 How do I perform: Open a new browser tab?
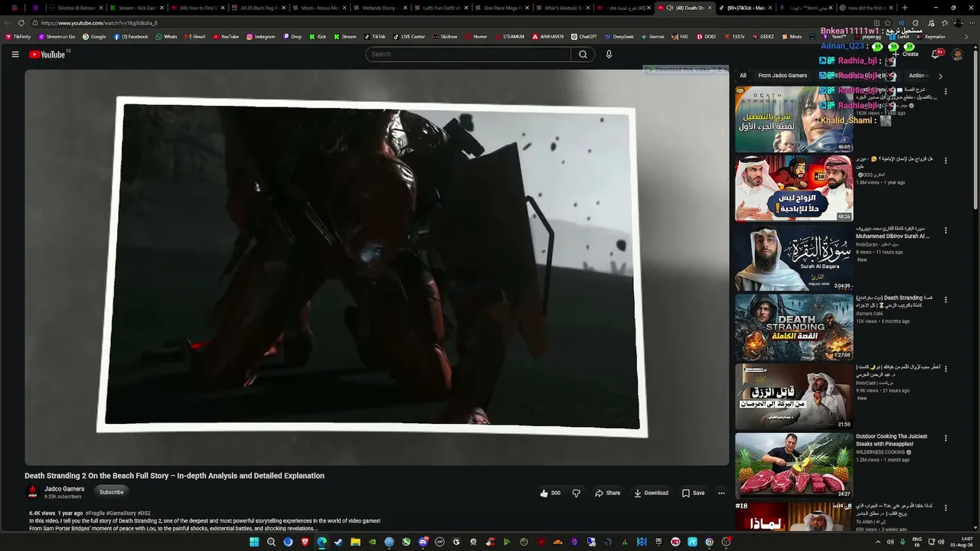click(904, 8)
